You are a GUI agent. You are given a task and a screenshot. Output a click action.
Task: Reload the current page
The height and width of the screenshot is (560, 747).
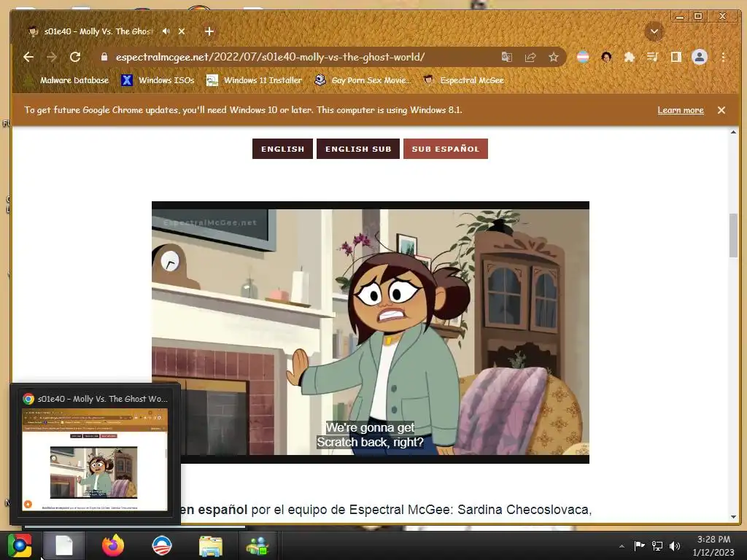(x=75, y=57)
